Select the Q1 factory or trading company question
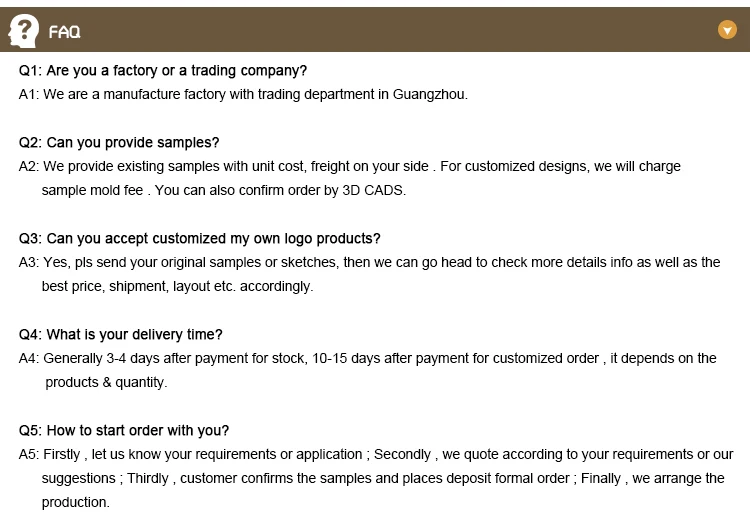Image resolution: width=750 pixels, height=523 pixels. tap(163, 71)
